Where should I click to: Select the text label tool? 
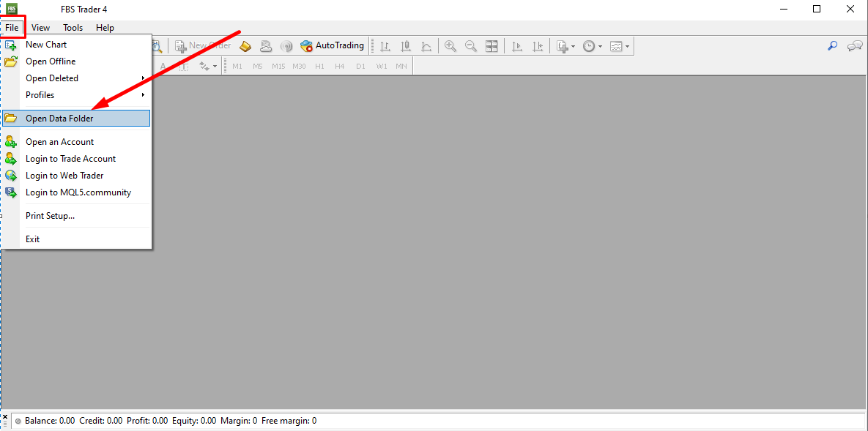coord(183,67)
